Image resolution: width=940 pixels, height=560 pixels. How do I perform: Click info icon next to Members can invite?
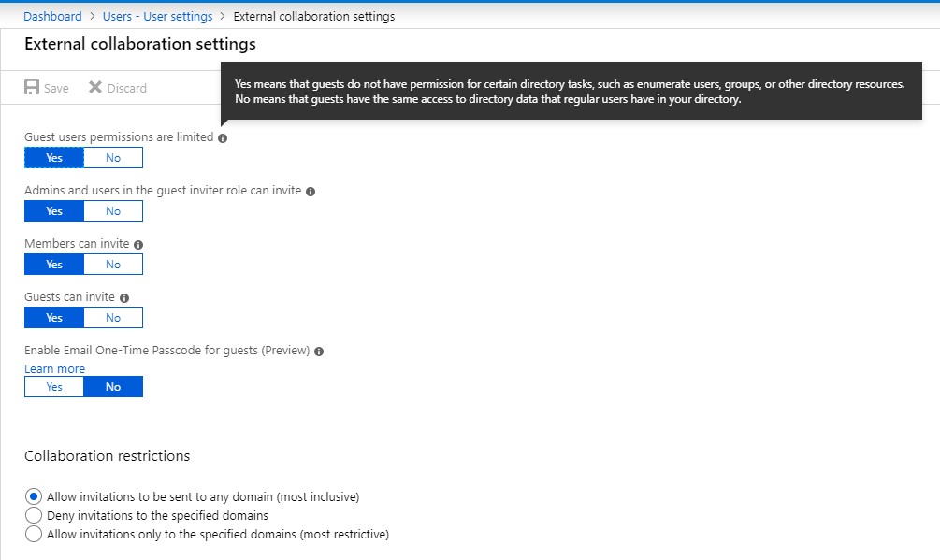point(138,245)
